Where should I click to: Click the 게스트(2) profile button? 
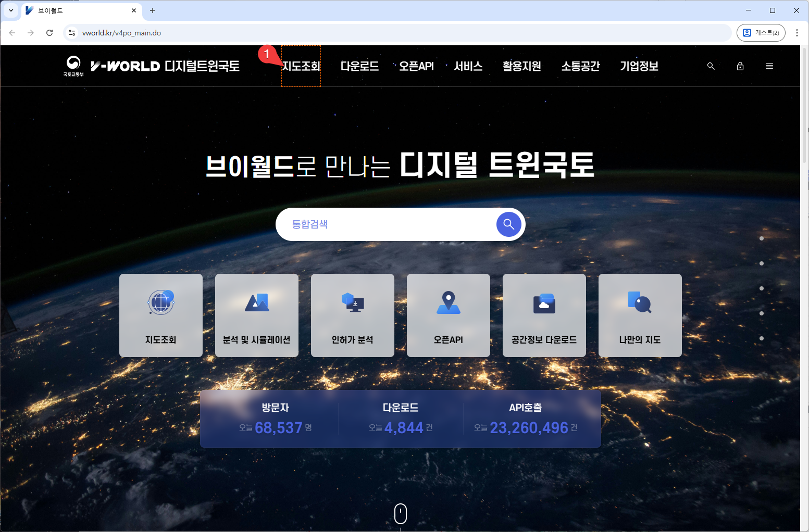761,33
